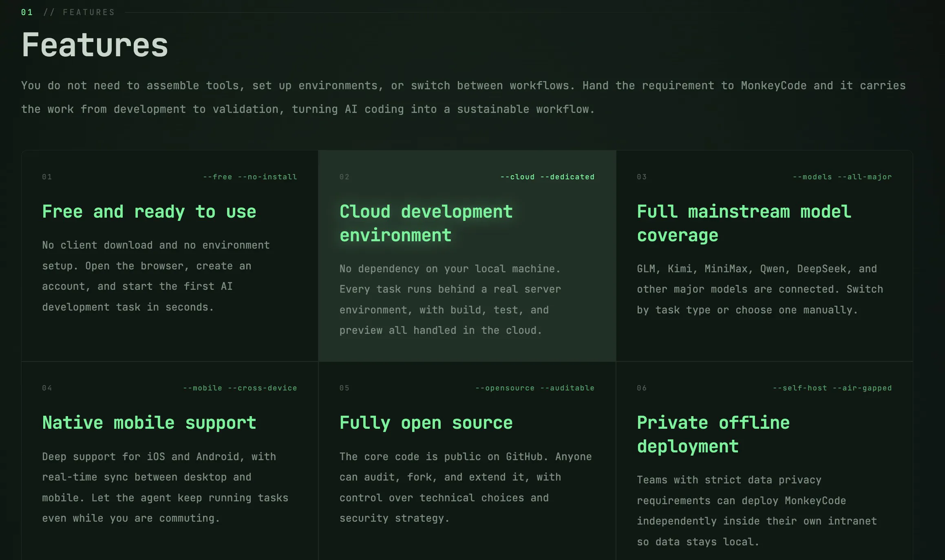The width and height of the screenshot is (945, 560).
Task: Click the "No client download" card description
Action: click(156, 276)
